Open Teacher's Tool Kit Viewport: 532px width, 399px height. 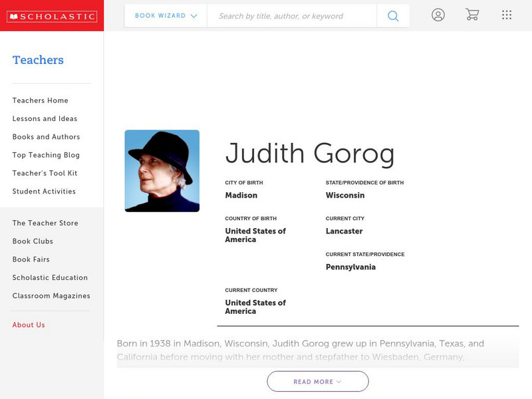click(45, 174)
